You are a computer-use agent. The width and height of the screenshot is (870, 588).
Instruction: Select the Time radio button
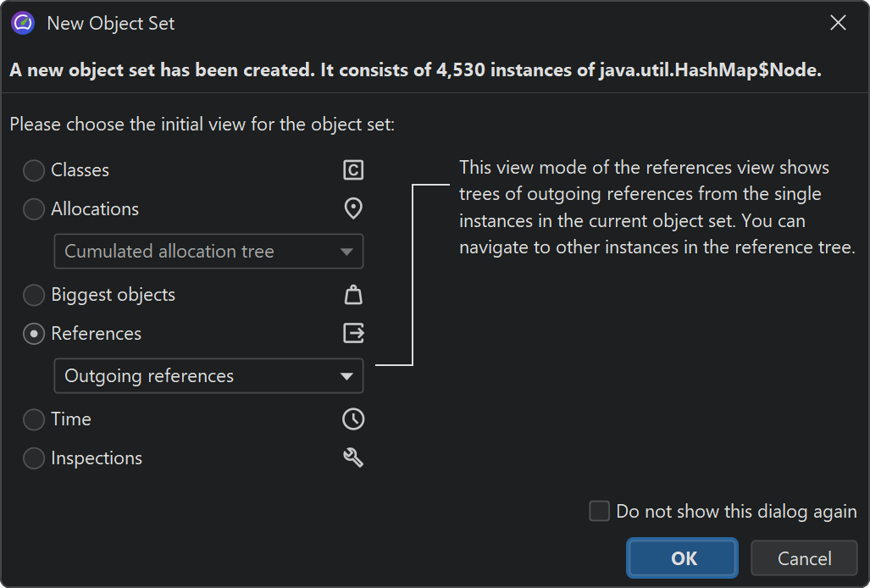pos(34,419)
